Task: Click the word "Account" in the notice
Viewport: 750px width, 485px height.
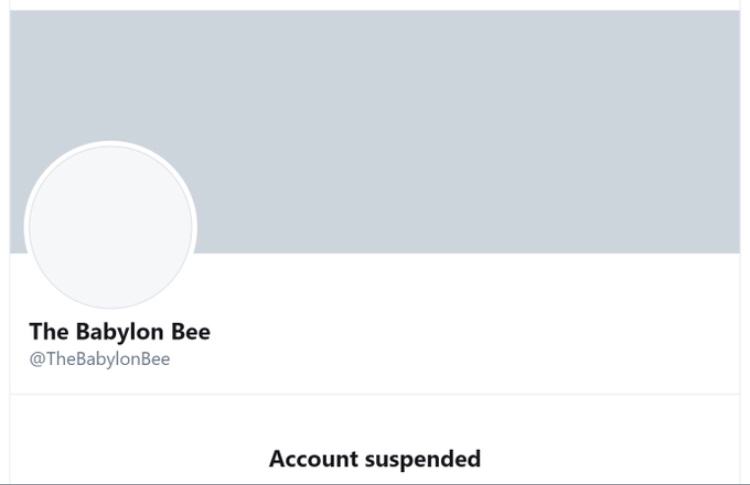Action: click(312, 459)
